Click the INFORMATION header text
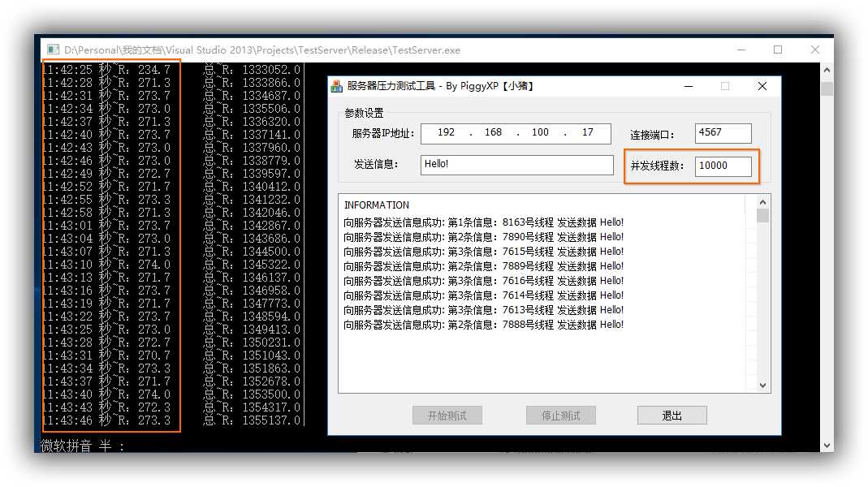 [x=377, y=205]
